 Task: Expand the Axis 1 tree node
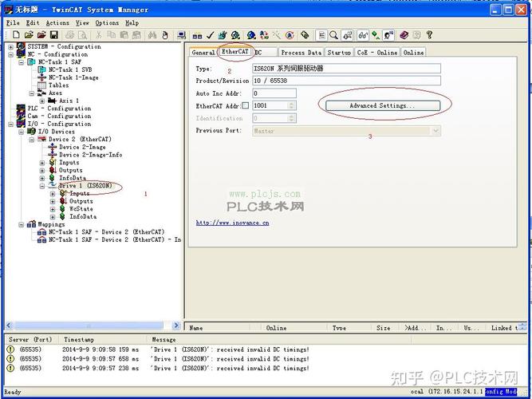pyautogui.click(x=42, y=101)
